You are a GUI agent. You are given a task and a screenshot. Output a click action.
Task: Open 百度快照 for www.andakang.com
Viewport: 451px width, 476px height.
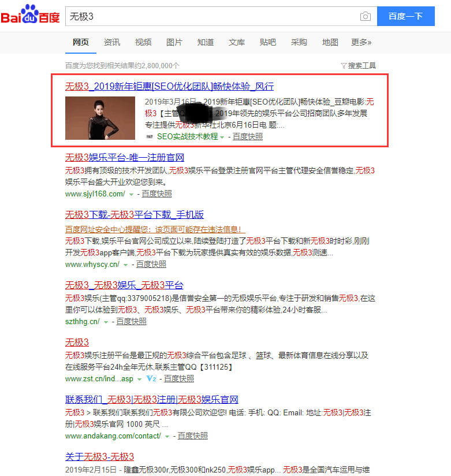click(x=192, y=436)
